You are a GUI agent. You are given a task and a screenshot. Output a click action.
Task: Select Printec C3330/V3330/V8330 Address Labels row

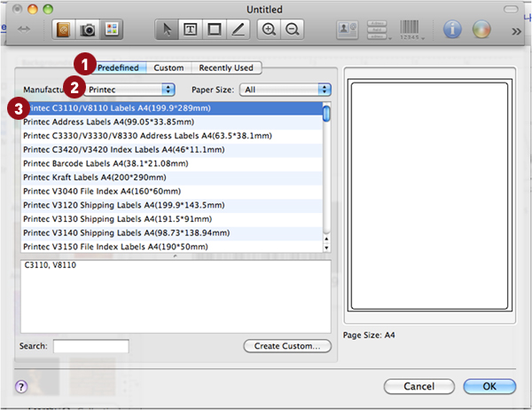(172, 136)
